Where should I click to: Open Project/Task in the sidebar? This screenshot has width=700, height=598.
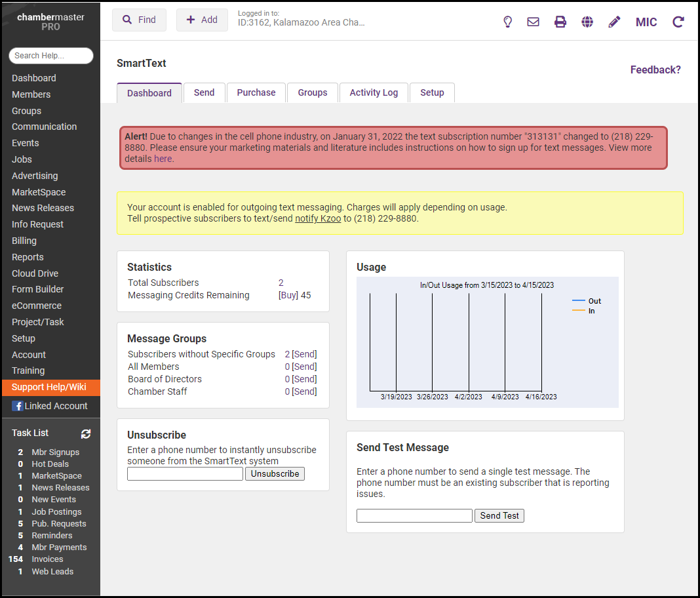point(38,322)
